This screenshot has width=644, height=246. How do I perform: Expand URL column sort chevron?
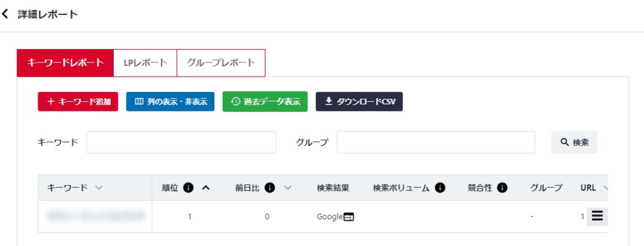[605, 187]
